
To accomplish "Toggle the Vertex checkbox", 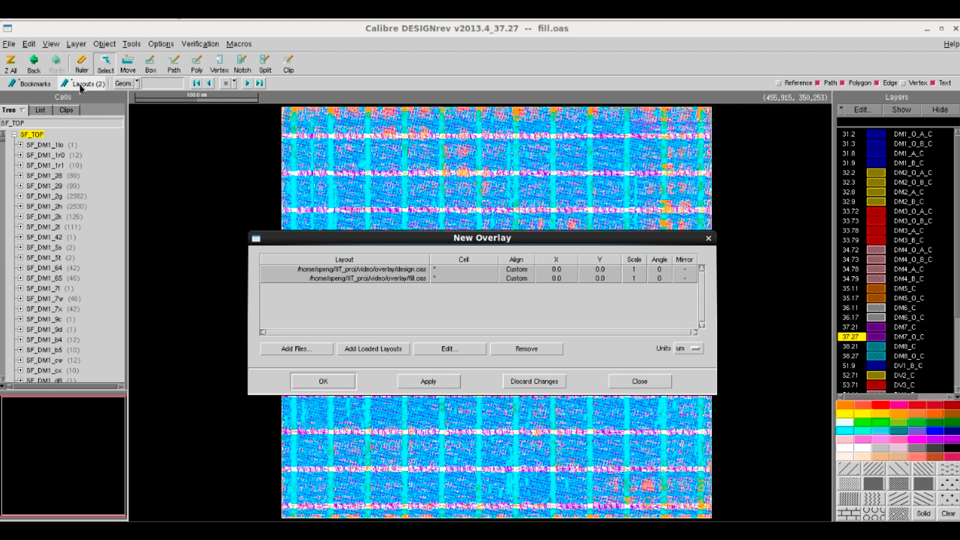I will click(x=903, y=83).
